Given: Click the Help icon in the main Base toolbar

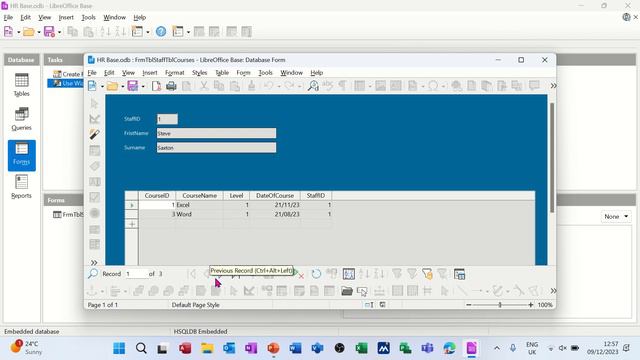Looking at the screenshot, I should 161,31.
